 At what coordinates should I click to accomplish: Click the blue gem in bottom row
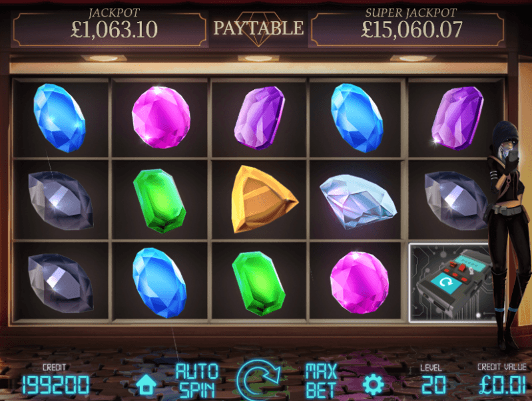(159, 283)
